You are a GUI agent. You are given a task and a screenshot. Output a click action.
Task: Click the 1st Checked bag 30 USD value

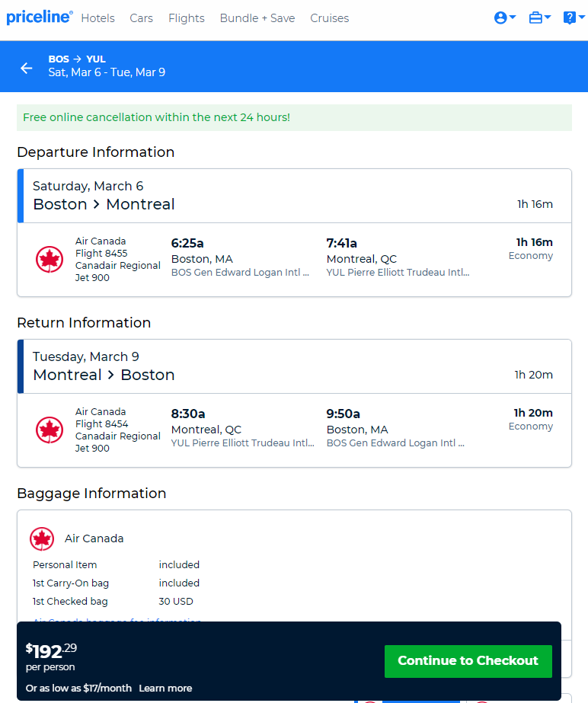click(176, 601)
